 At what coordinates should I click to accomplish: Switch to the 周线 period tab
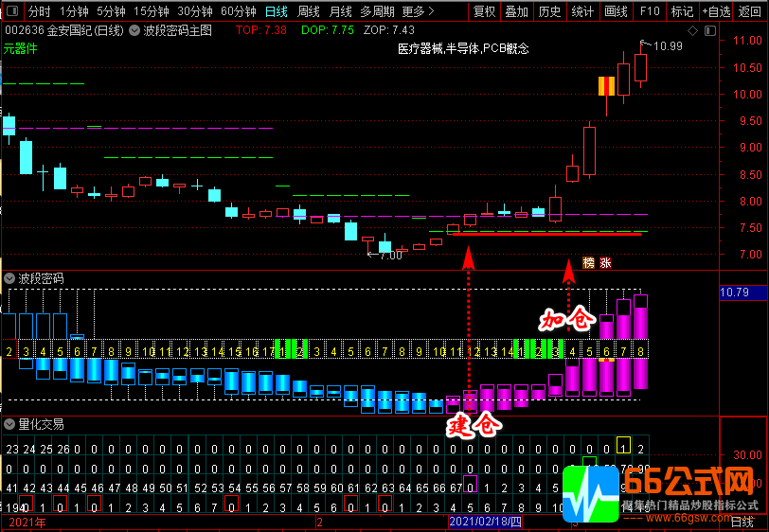pyautogui.click(x=309, y=11)
